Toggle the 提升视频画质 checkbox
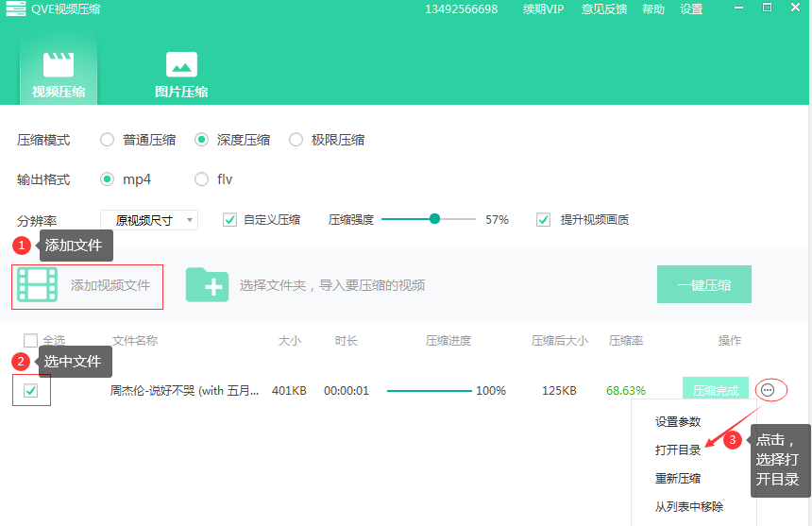The height and width of the screenshot is (526, 812). 543,219
